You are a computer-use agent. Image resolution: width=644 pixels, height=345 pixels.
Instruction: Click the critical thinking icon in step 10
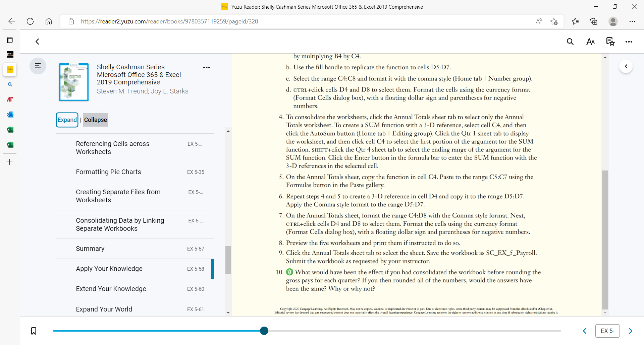pyautogui.click(x=289, y=272)
